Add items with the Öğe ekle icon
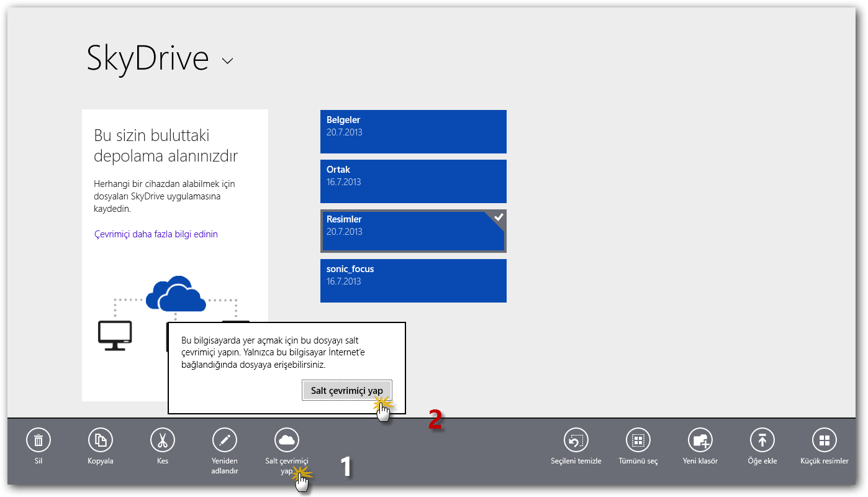The height and width of the screenshot is (497, 868). click(762, 440)
